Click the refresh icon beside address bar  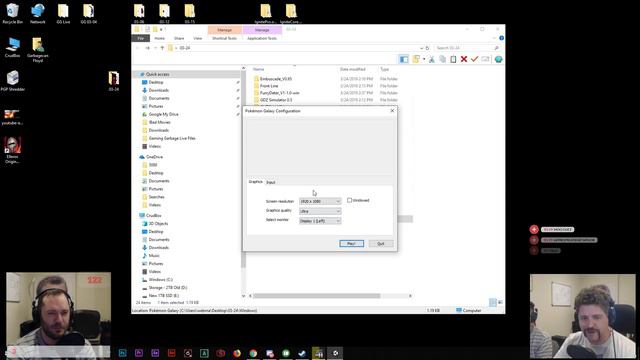[427, 48]
